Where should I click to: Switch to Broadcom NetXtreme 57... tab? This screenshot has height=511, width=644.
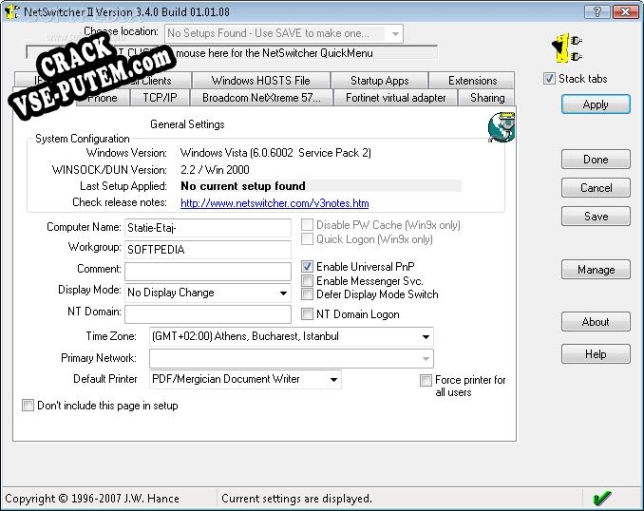click(261, 97)
